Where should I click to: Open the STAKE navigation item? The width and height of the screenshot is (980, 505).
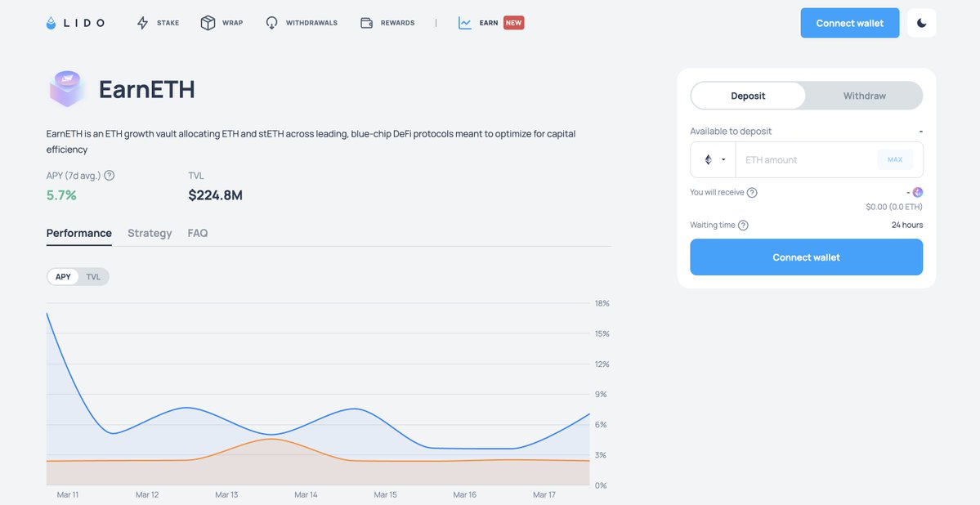[168, 23]
